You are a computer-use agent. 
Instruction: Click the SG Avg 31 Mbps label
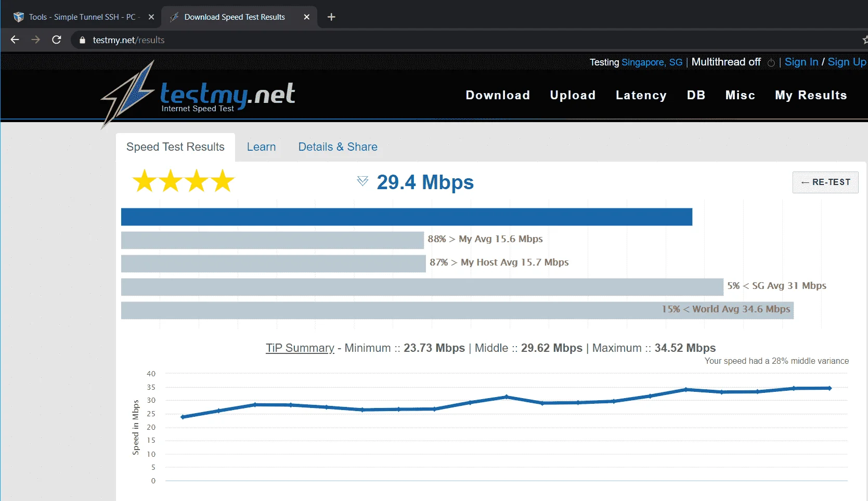pos(776,286)
